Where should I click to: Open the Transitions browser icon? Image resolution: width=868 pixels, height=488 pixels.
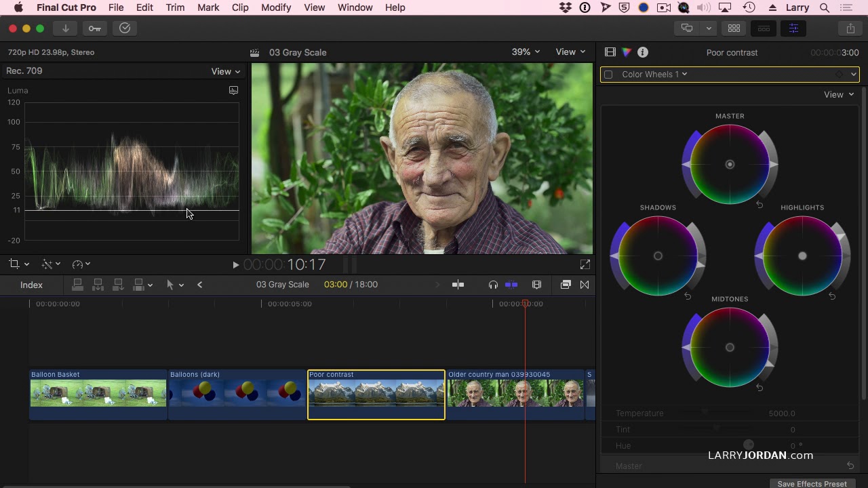(x=585, y=285)
